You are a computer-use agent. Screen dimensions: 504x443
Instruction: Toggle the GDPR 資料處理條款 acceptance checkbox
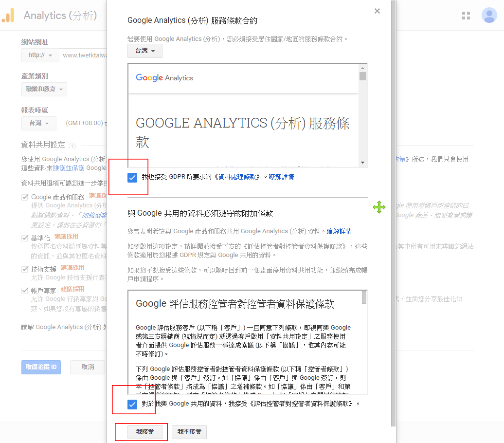(x=132, y=177)
